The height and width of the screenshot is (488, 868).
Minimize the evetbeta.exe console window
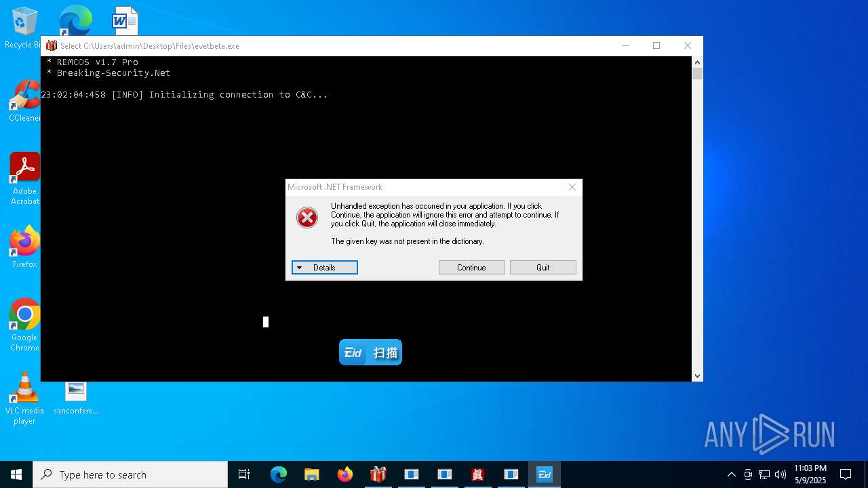tap(625, 45)
